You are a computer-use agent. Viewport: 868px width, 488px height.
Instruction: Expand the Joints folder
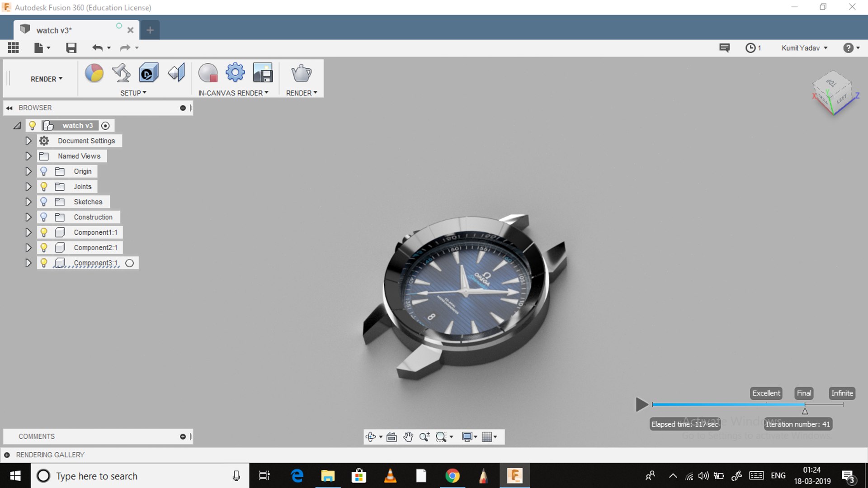point(28,186)
